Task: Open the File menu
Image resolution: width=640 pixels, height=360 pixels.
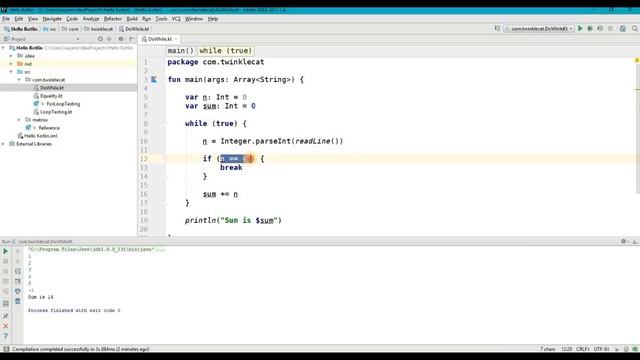Action: (x=6, y=19)
